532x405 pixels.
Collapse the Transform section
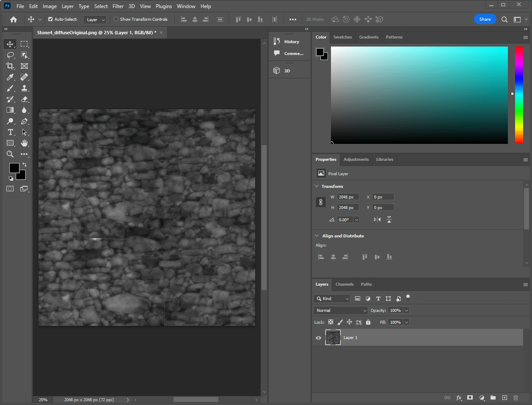317,186
